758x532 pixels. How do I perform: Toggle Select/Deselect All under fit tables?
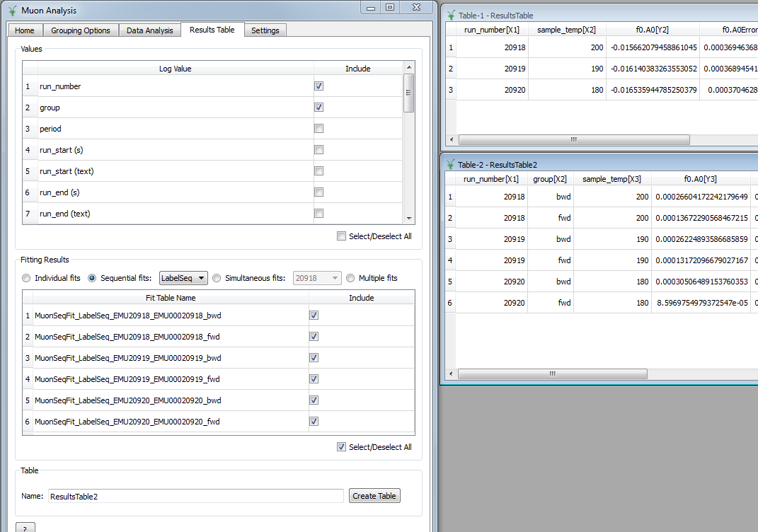click(x=341, y=446)
